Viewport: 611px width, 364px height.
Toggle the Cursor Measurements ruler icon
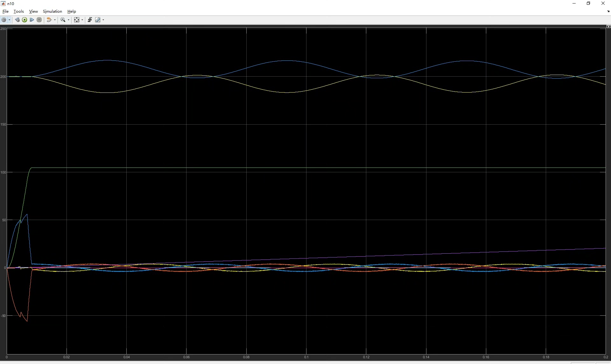click(x=98, y=20)
